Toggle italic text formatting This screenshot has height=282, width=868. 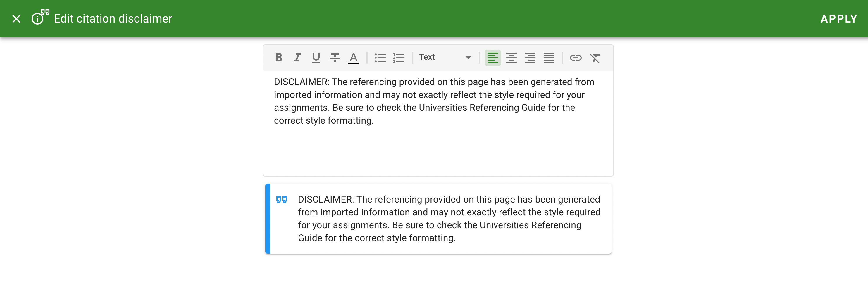click(x=297, y=58)
